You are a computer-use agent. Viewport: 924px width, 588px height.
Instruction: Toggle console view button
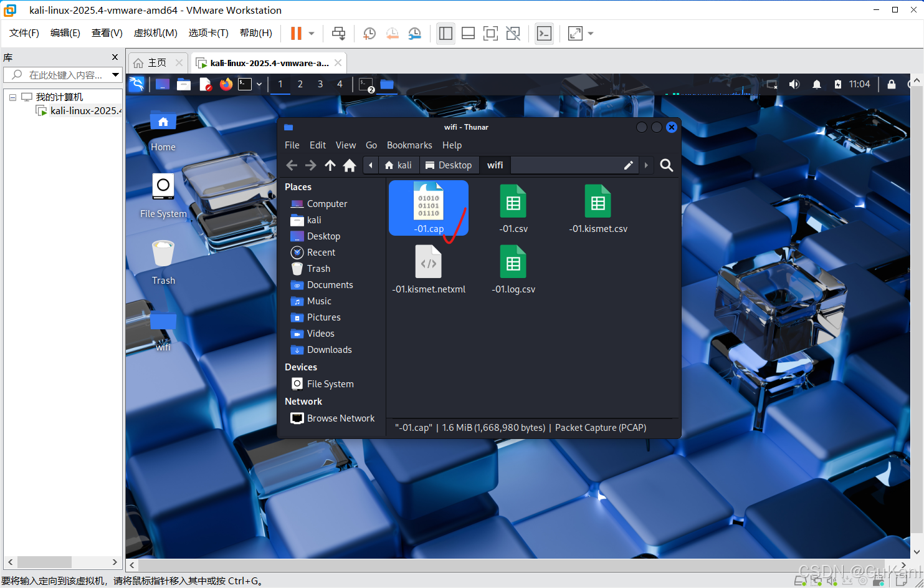tap(544, 34)
